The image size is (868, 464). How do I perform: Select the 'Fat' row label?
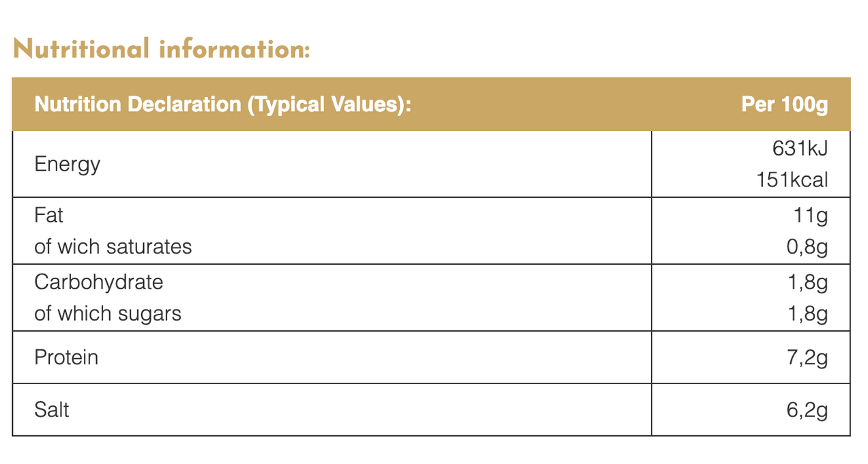pyautogui.click(x=48, y=216)
